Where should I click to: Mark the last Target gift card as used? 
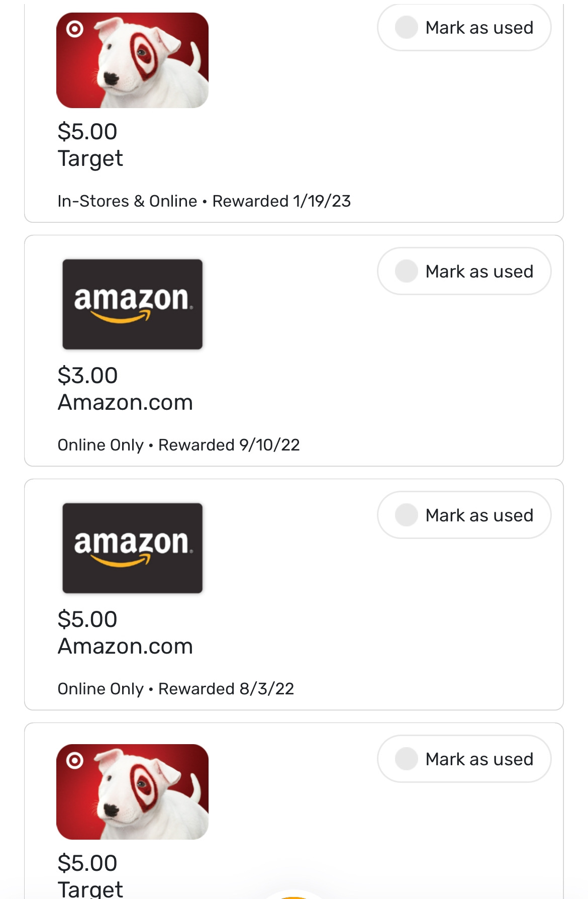click(463, 759)
